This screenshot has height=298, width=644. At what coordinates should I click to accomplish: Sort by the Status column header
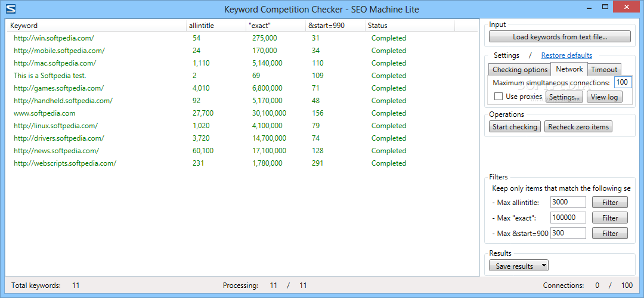coord(410,26)
